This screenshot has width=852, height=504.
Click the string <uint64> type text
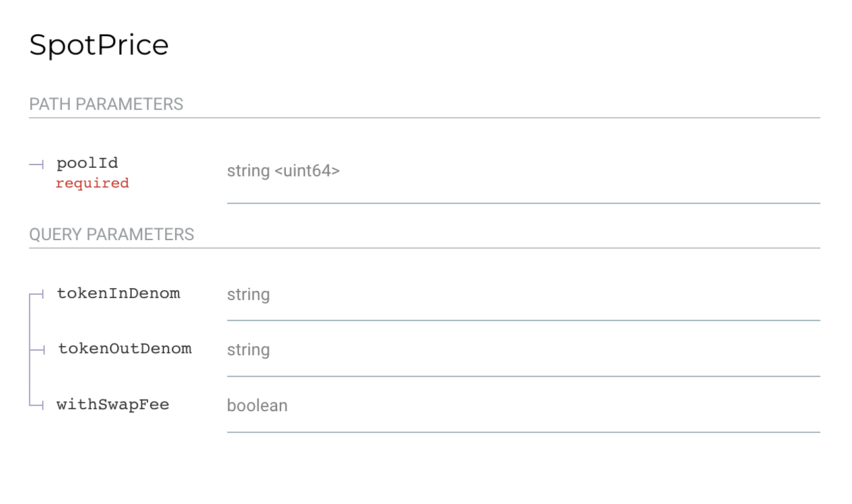(x=283, y=171)
